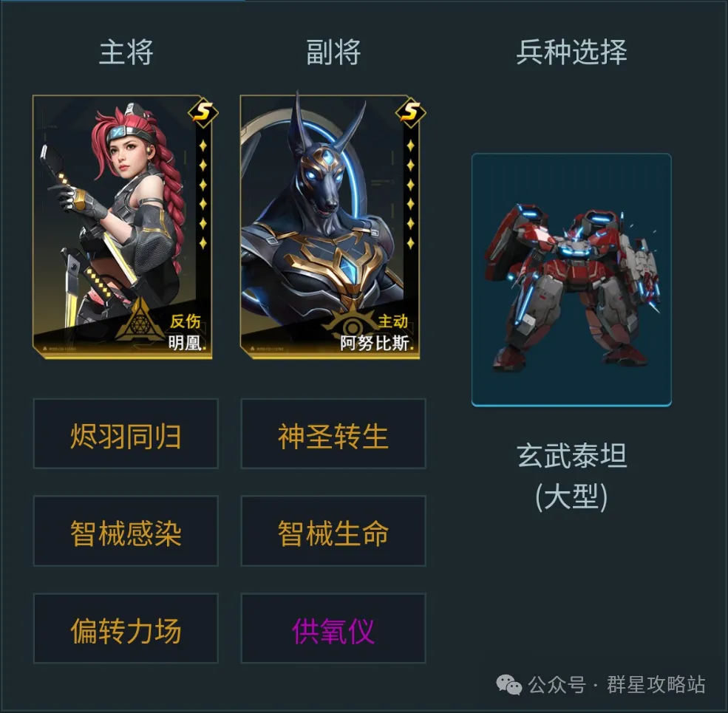This screenshot has width=728, height=713.
Task: Click the S rank badge on 明凰
Action: (x=203, y=112)
